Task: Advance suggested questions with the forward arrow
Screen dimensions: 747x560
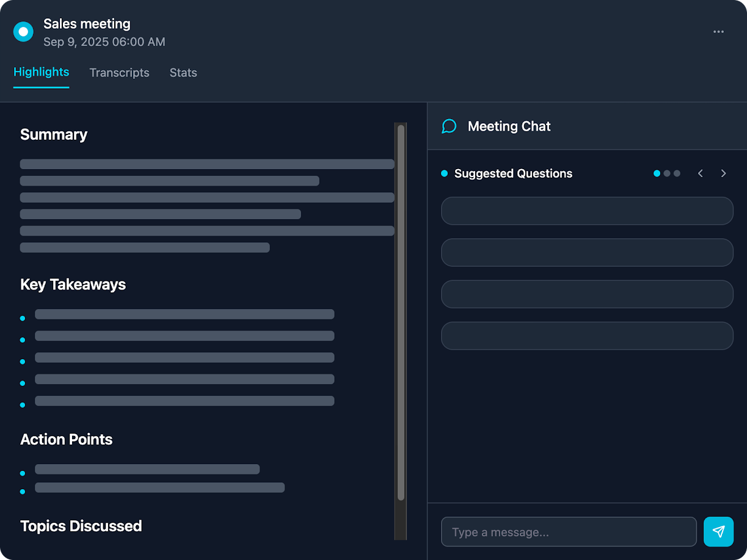Action: point(723,173)
